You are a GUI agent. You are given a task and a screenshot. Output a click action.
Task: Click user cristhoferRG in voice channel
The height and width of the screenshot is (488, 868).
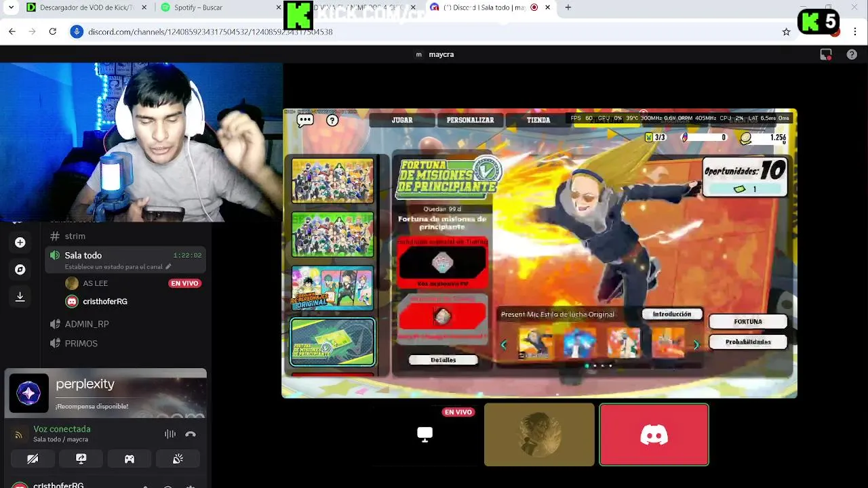pyautogui.click(x=104, y=302)
